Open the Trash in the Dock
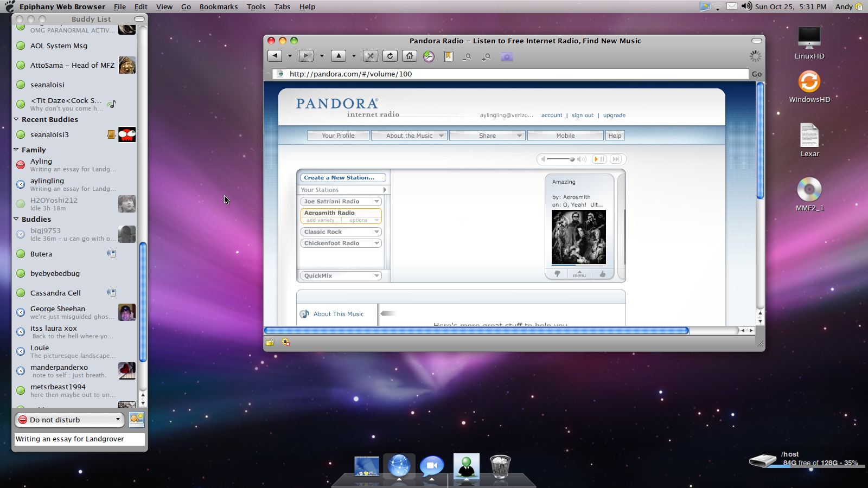This screenshot has width=868, height=488. click(x=500, y=467)
